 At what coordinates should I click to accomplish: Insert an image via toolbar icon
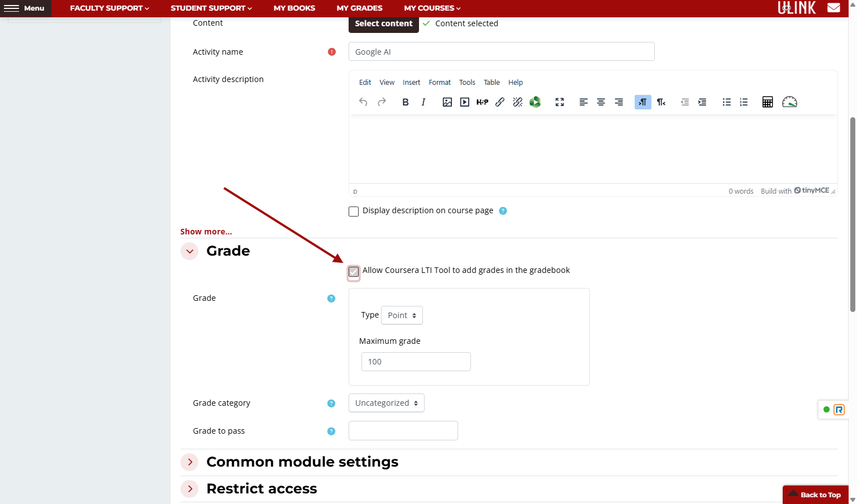(x=447, y=102)
